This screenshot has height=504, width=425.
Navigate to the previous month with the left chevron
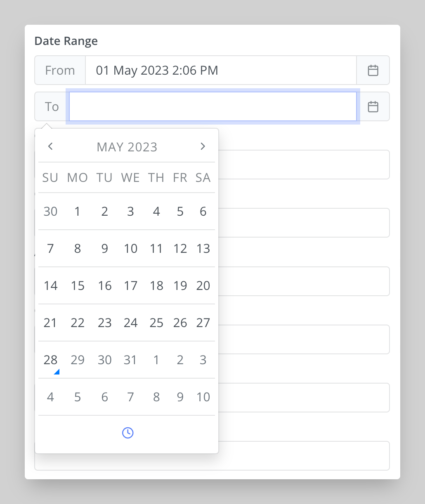pos(50,146)
